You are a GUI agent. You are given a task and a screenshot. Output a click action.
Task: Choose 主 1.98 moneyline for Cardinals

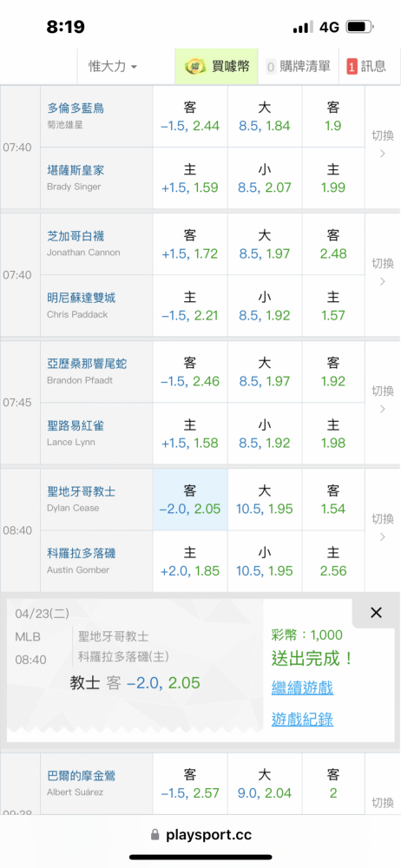click(333, 434)
